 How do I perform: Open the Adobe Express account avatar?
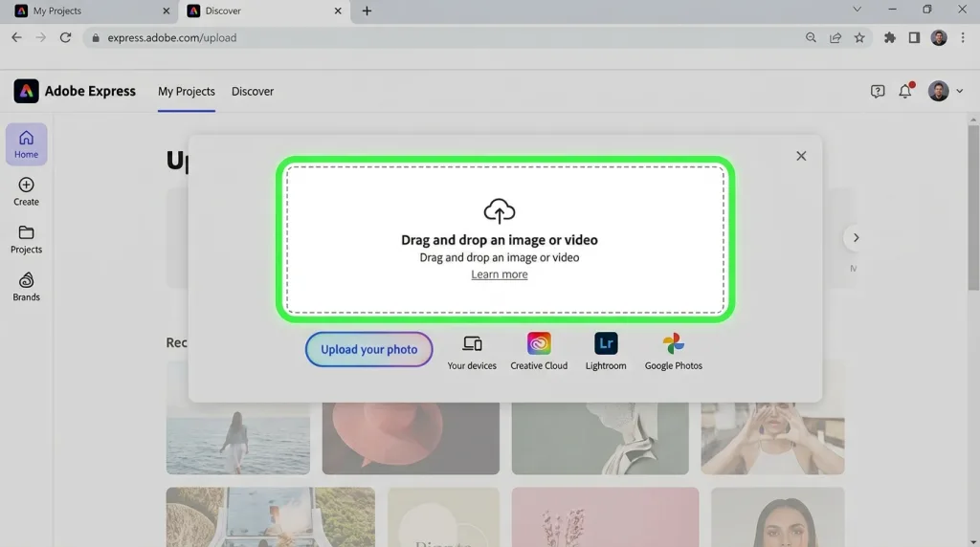click(938, 91)
